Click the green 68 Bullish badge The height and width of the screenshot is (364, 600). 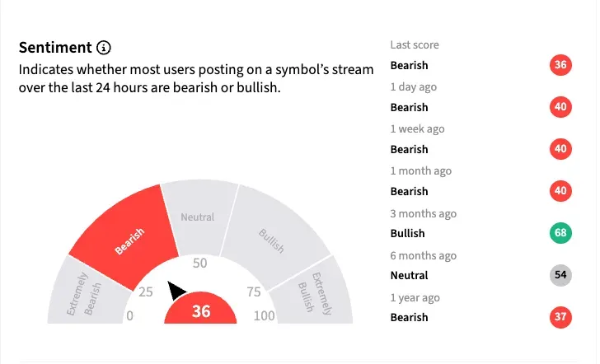pos(562,233)
